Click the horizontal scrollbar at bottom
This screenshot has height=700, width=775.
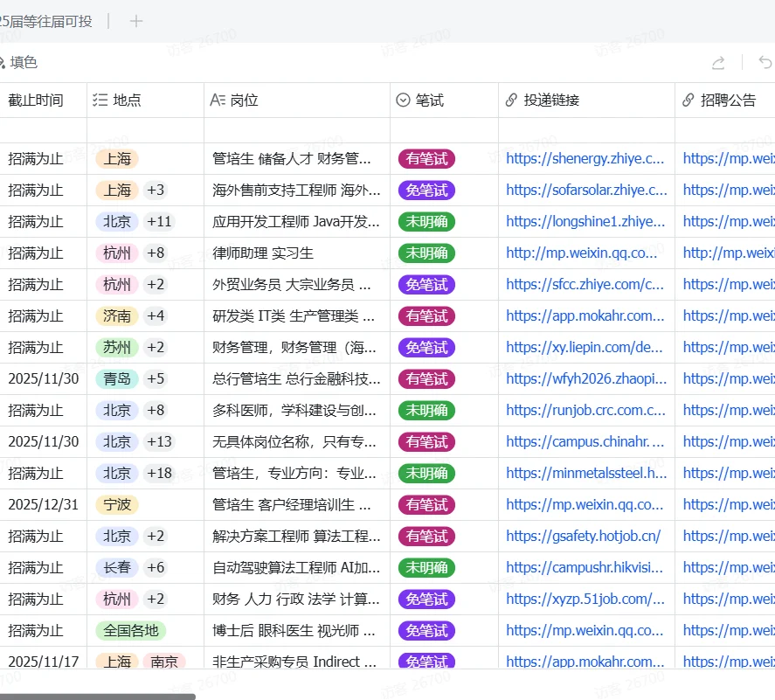coord(97,697)
